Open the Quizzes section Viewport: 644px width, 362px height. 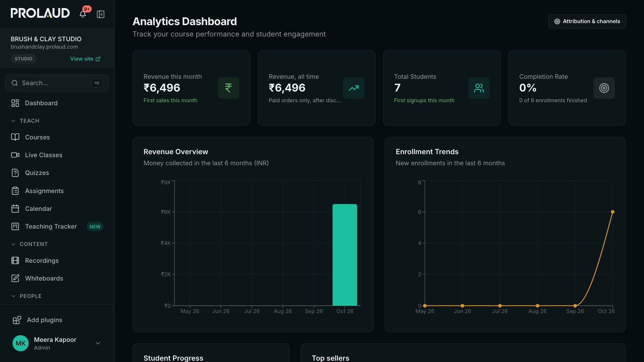click(x=57, y=173)
